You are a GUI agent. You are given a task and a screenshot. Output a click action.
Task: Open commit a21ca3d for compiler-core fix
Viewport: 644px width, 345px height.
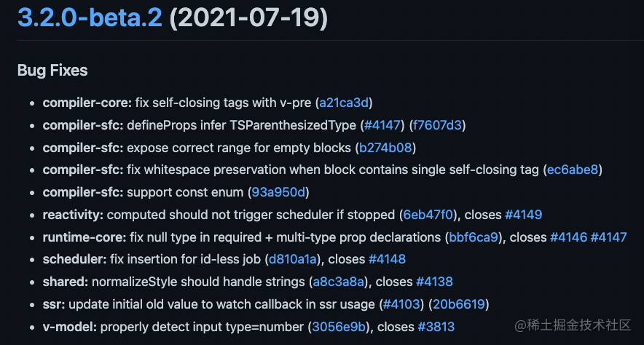[x=344, y=103]
